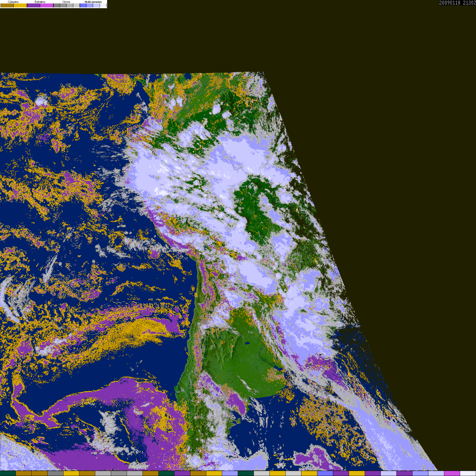
Task: Pick the darkest gray Cirros legend swatch
Action: (57, 5)
